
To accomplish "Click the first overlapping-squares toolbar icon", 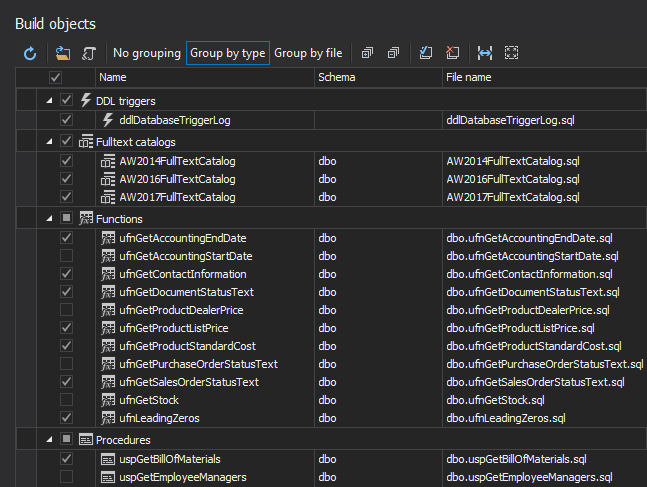I will pyautogui.click(x=367, y=53).
